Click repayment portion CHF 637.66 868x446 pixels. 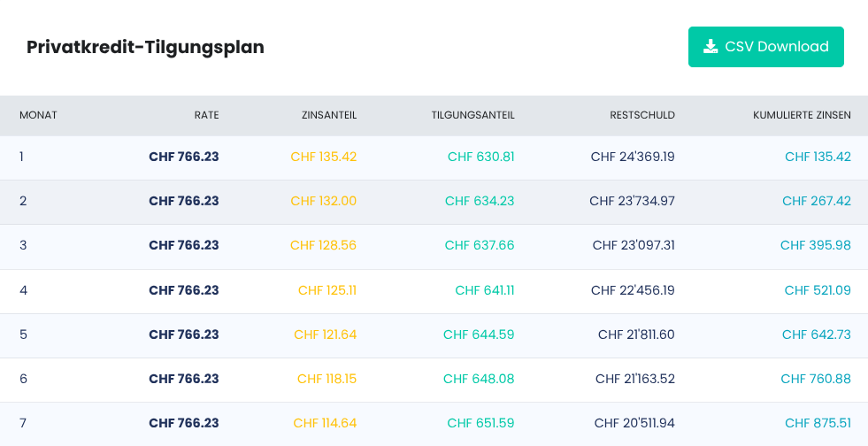480,245
